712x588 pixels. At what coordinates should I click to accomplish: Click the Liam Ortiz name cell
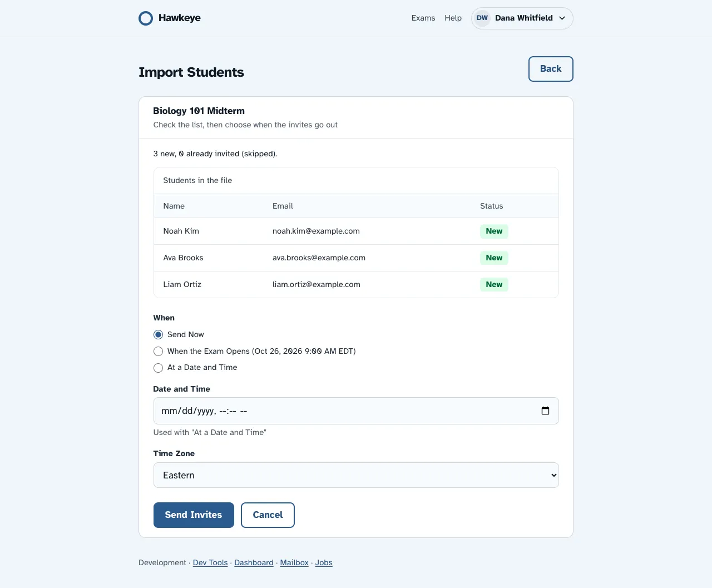(x=182, y=284)
